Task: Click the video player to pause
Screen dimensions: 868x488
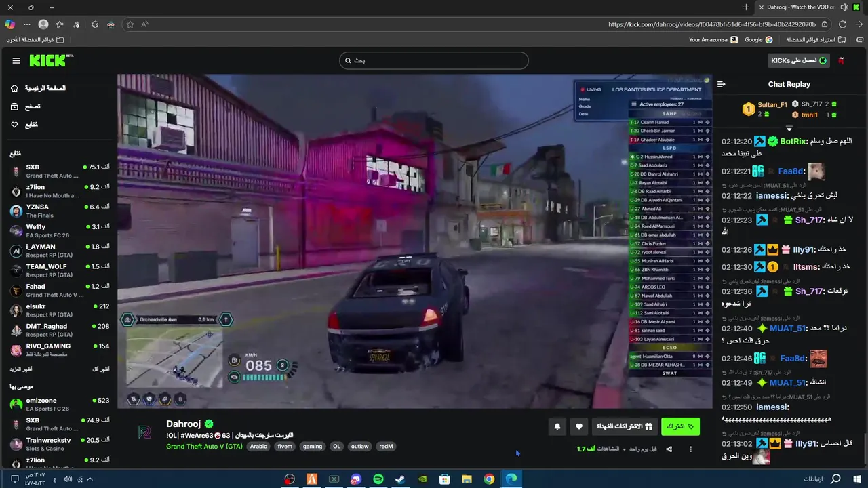Action: (x=414, y=241)
